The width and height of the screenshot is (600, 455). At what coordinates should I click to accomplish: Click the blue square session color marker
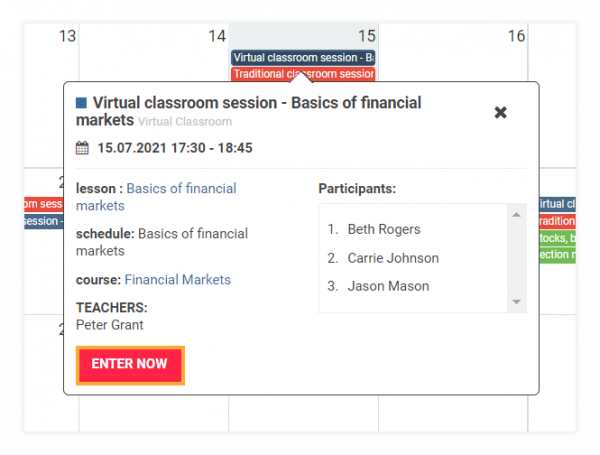[x=81, y=103]
